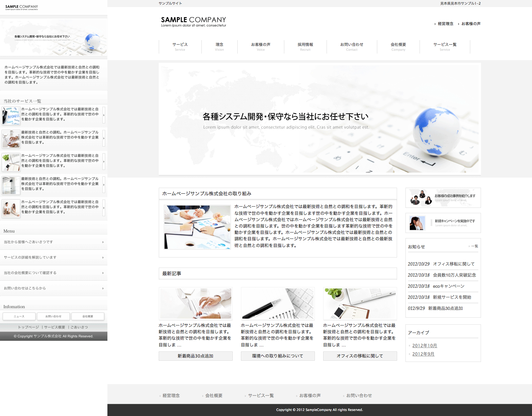Click the 環境への取り組みについて button
This screenshot has height=416, width=532.
point(278,356)
